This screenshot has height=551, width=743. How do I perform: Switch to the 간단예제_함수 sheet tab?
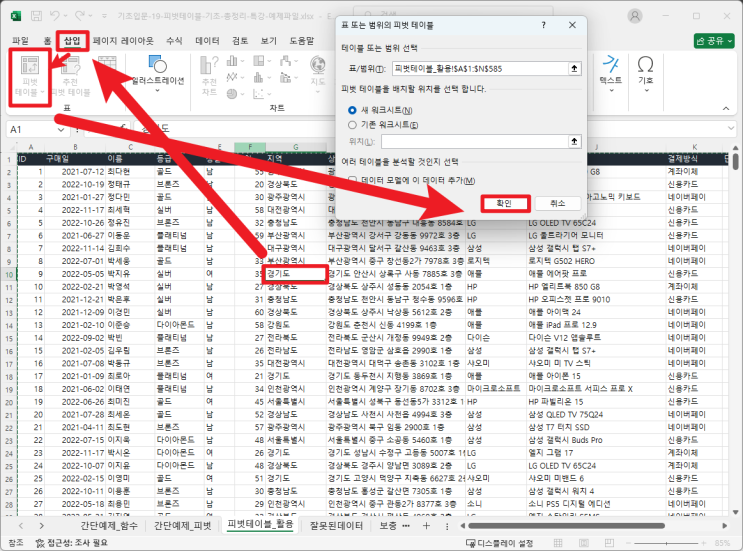(x=109, y=525)
